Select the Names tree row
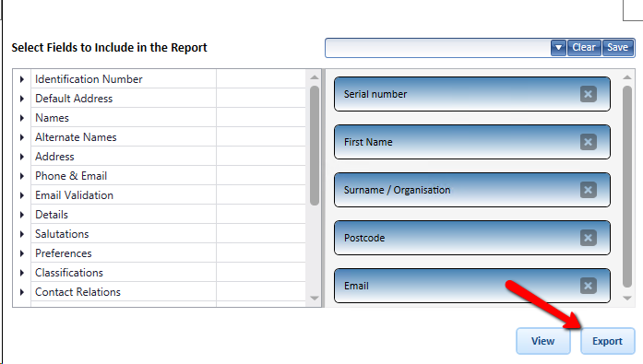 tap(160, 118)
